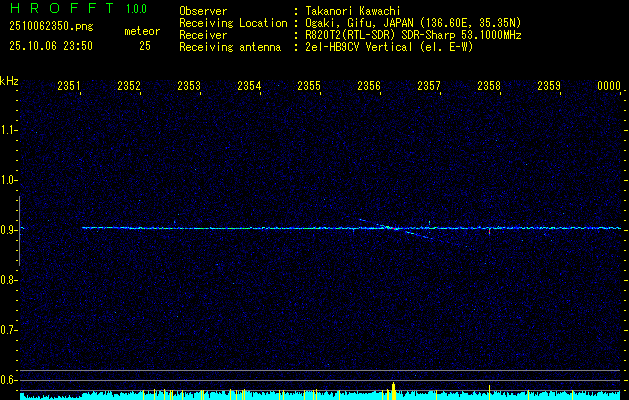Click the 2351 time axis label
The width and height of the screenshot is (629, 400).
69,86
